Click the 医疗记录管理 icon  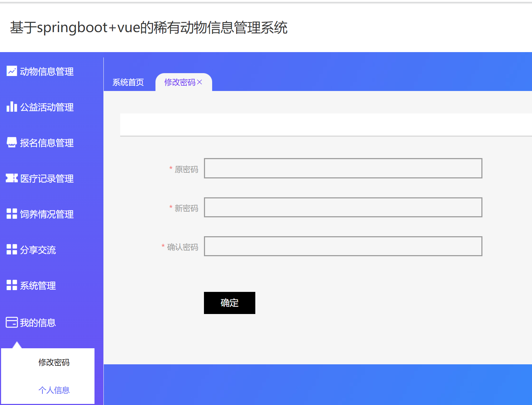click(11, 178)
